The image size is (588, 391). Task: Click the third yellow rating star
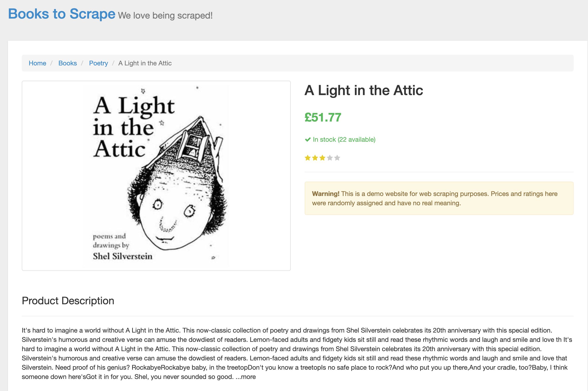(x=322, y=158)
